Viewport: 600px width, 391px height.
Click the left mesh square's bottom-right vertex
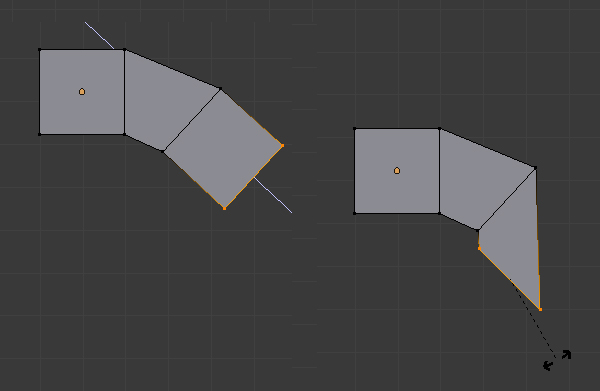click(125, 134)
